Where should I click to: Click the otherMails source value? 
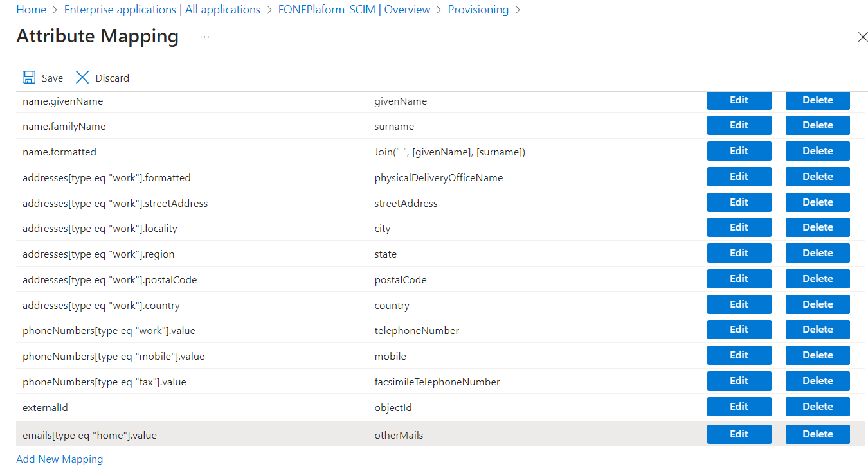click(399, 436)
